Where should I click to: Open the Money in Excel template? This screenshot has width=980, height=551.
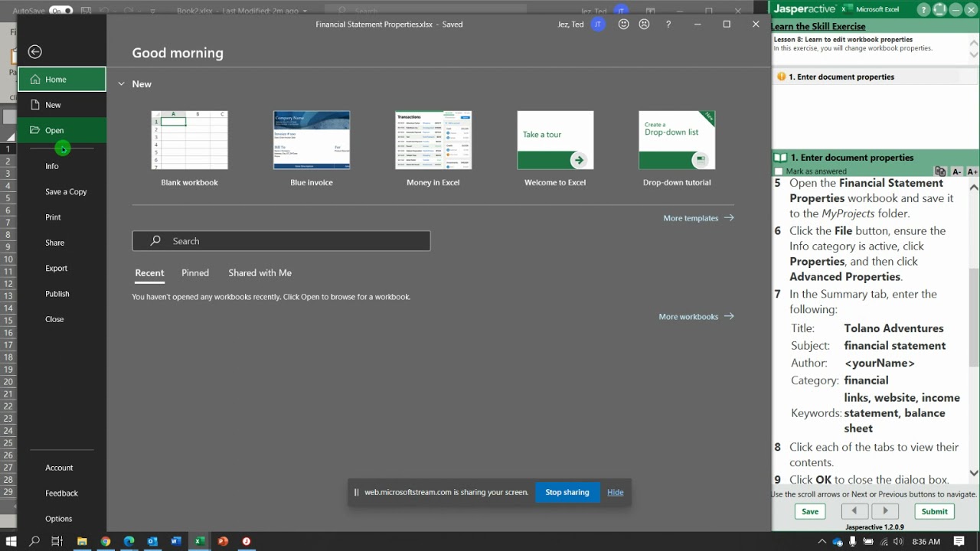coord(433,148)
